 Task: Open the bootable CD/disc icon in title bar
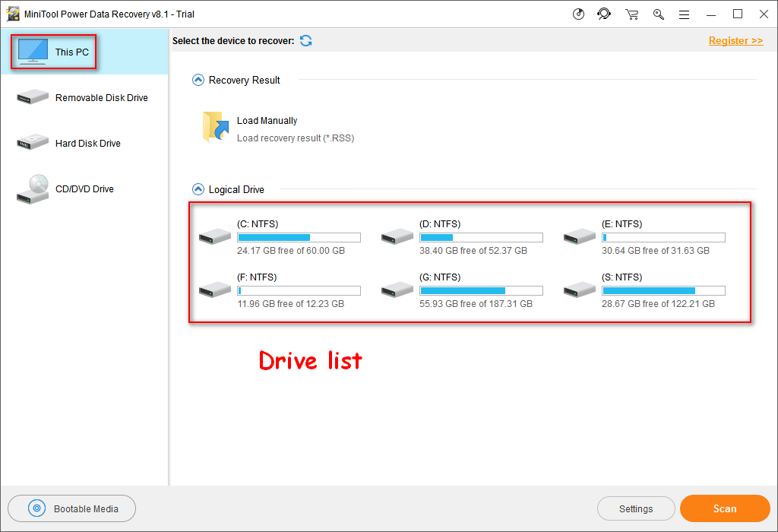click(578, 14)
